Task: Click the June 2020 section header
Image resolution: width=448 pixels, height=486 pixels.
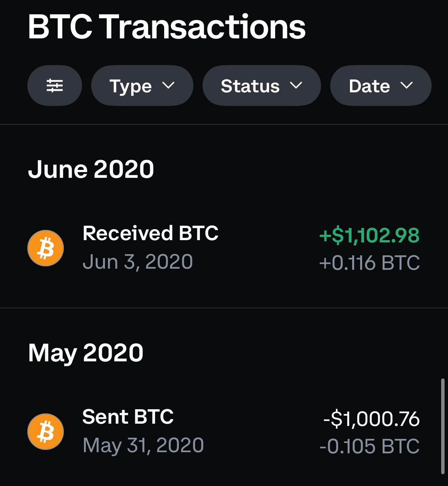Action: 91,169
